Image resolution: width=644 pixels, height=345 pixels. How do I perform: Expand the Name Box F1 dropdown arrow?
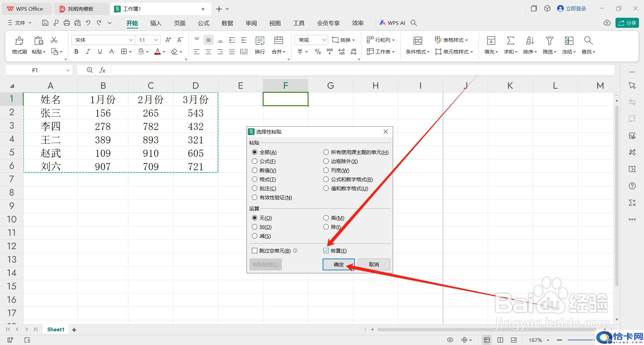[68, 70]
